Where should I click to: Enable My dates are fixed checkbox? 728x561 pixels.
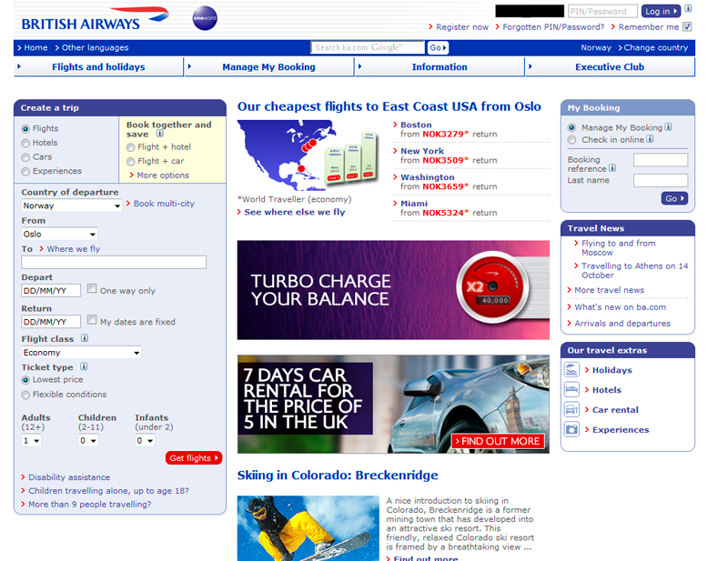click(x=92, y=320)
